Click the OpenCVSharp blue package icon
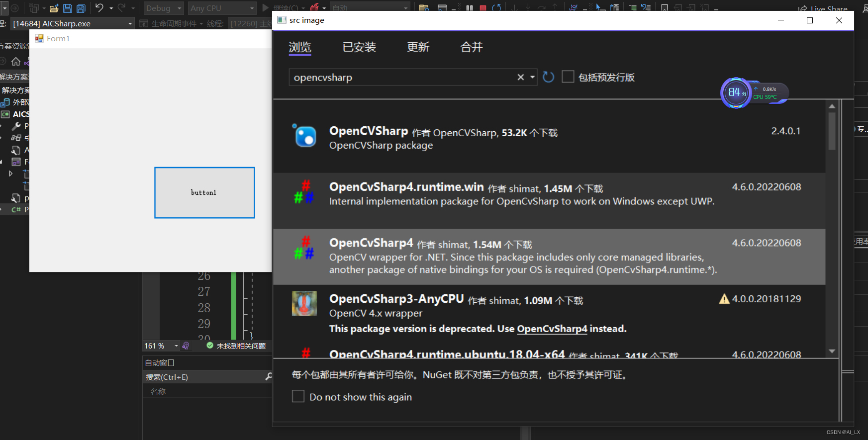 coord(304,136)
